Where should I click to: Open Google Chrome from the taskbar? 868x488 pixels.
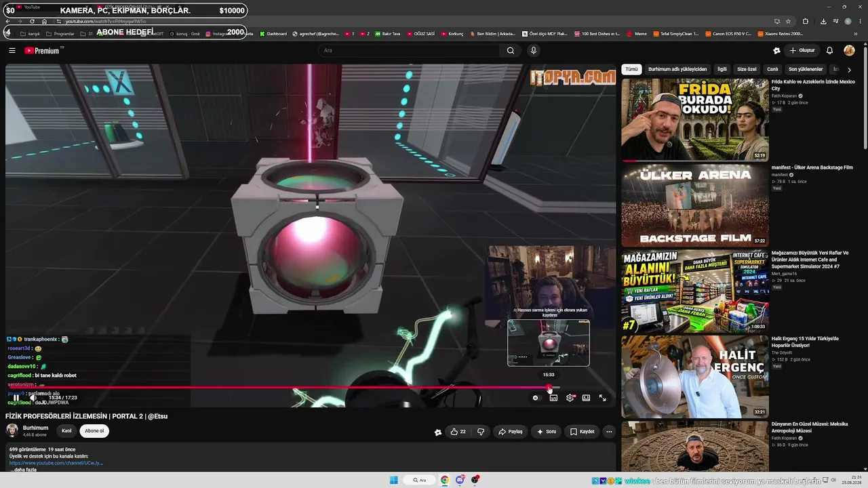pyautogui.click(x=445, y=481)
